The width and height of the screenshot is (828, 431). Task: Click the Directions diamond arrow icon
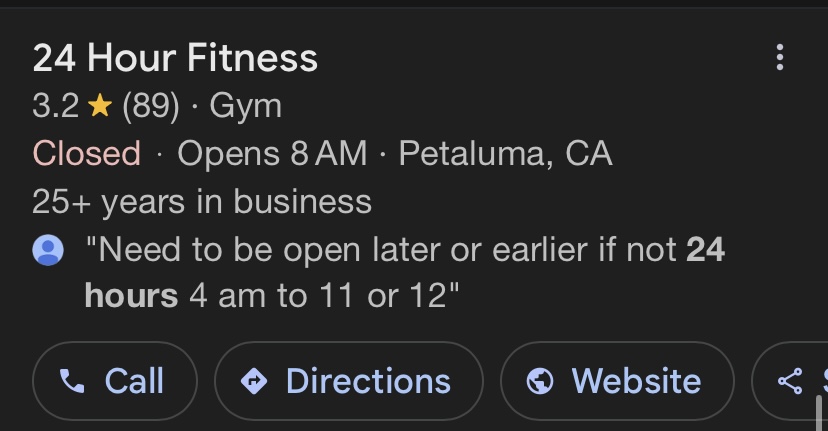pos(254,381)
